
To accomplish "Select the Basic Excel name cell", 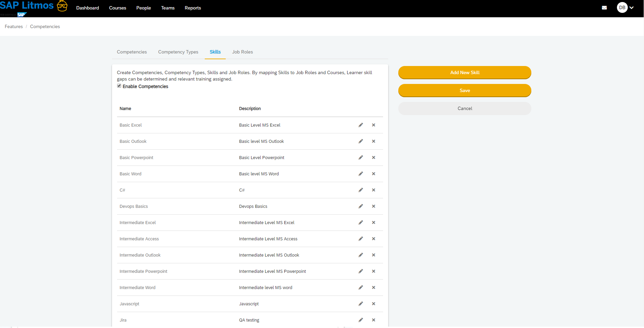I will [131, 125].
